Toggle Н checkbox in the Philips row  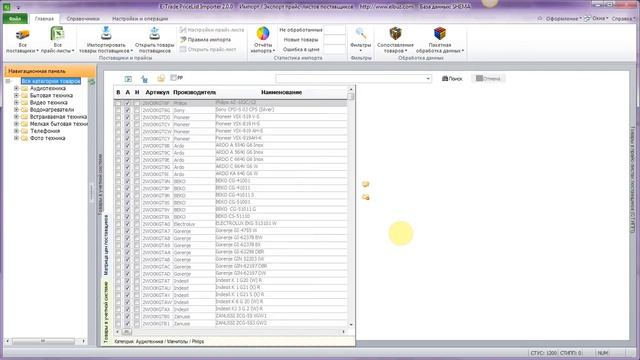pyautogui.click(x=137, y=103)
